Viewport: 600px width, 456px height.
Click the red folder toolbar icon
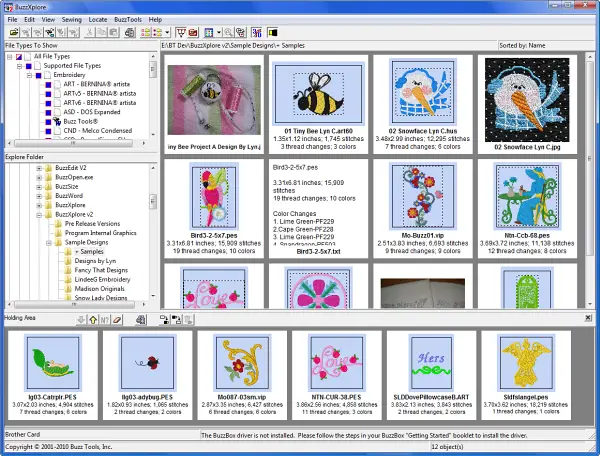coord(193,33)
